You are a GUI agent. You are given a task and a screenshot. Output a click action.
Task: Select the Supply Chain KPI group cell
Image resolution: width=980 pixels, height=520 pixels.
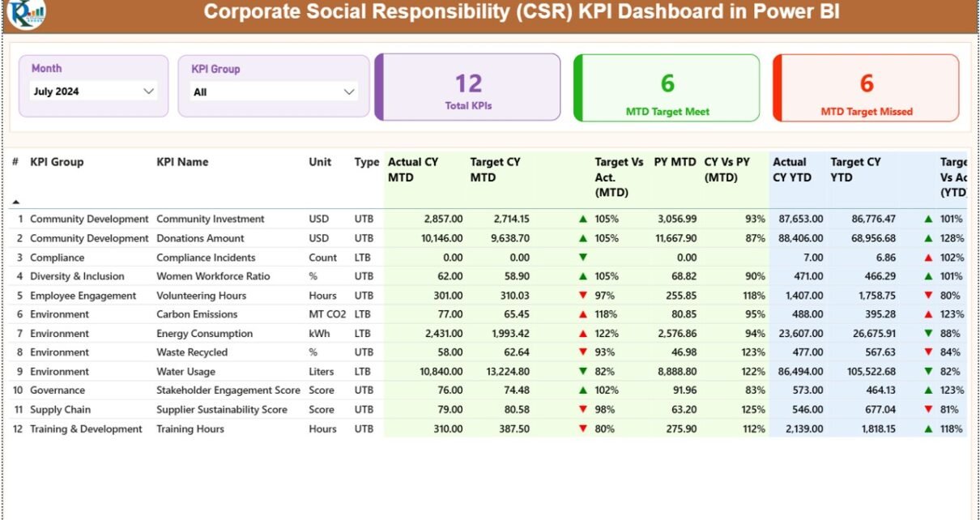point(61,410)
